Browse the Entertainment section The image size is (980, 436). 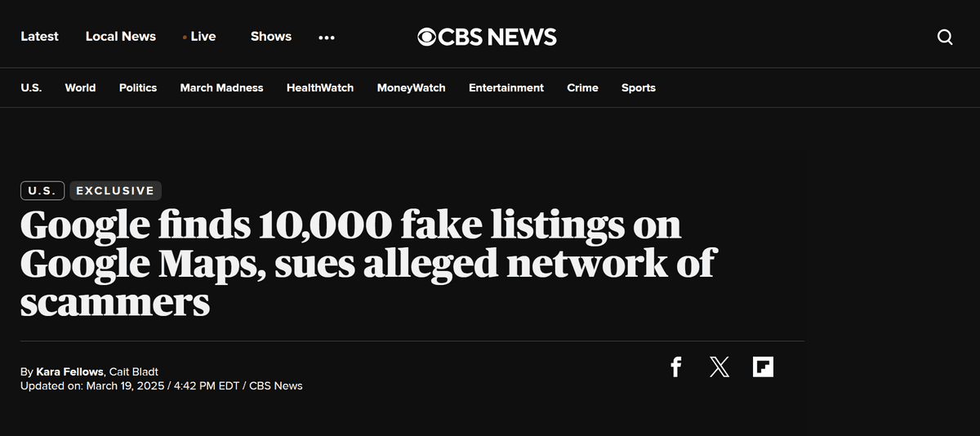506,87
